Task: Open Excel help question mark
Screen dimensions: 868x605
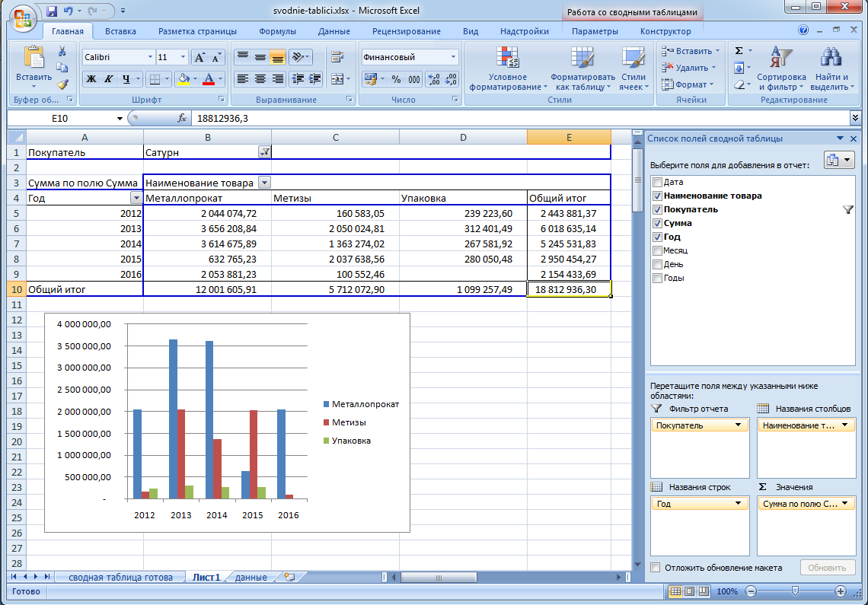Action: pos(803,30)
